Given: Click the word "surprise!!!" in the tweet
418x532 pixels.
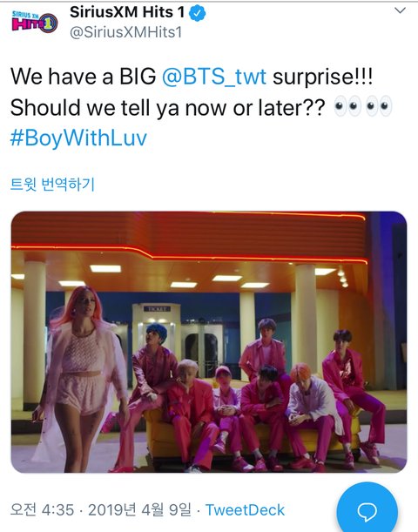Looking at the screenshot, I should (323, 77).
